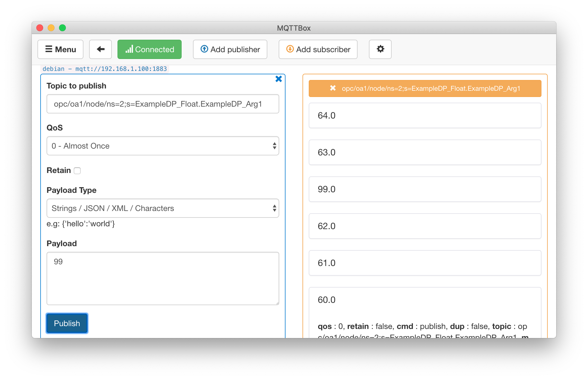Click the Topic to publish input field
The image size is (588, 380).
pyautogui.click(x=163, y=104)
